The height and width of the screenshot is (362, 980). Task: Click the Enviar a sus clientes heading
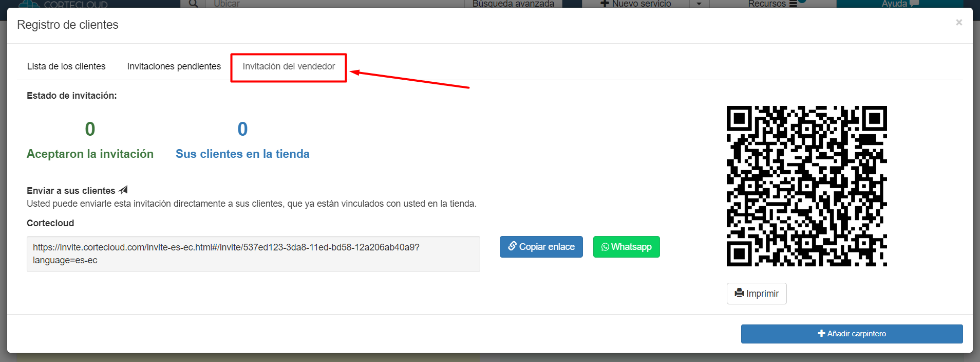(71, 191)
